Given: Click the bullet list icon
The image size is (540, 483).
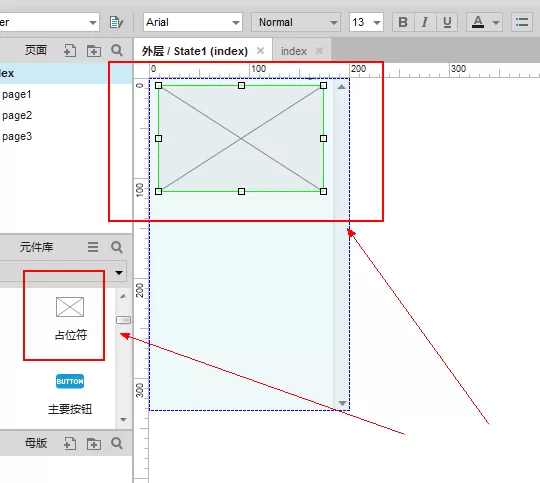Looking at the screenshot, I should [x=522, y=22].
